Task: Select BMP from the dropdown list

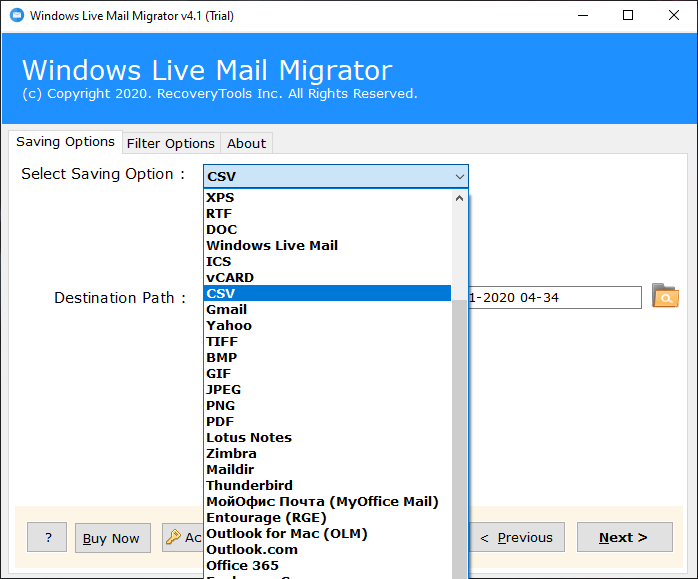Action: 327,358
